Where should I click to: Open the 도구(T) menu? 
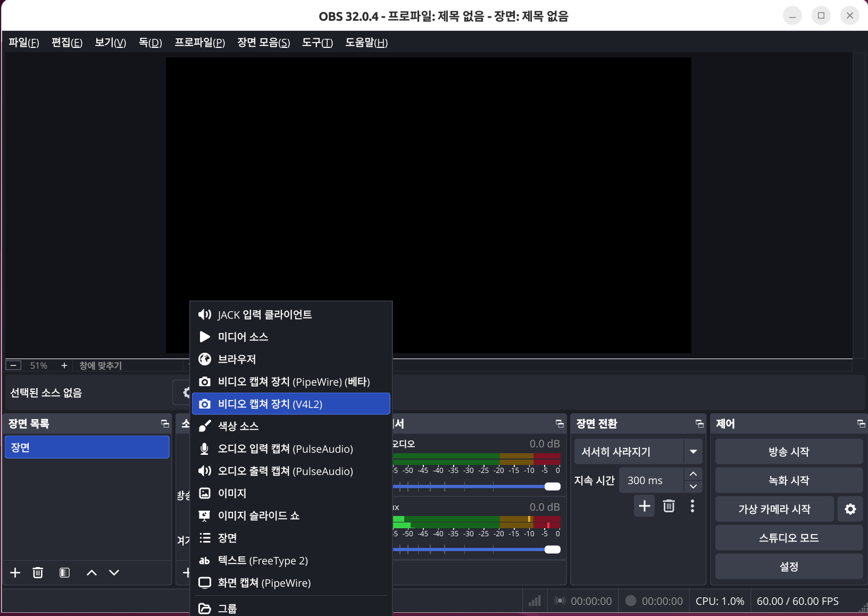click(x=318, y=43)
